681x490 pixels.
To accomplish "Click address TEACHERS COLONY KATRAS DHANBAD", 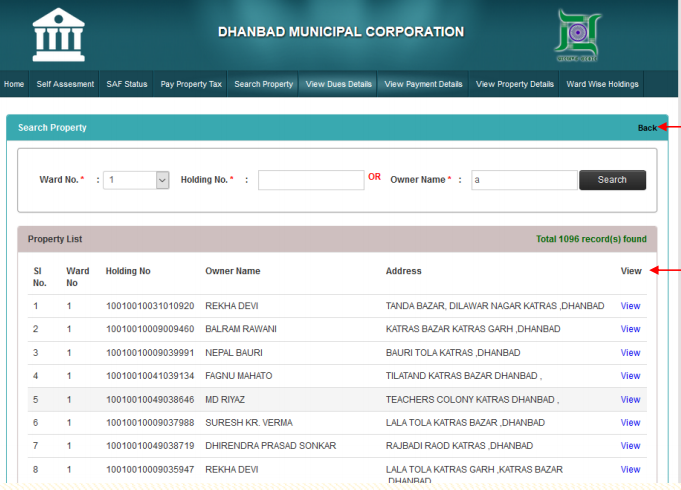I will [x=473, y=400].
